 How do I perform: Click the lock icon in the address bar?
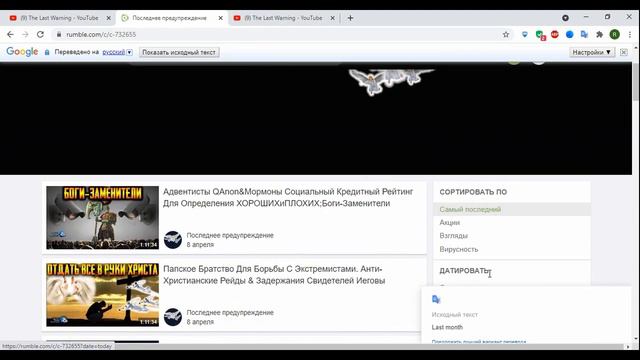pyautogui.click(x=59, y=35)
